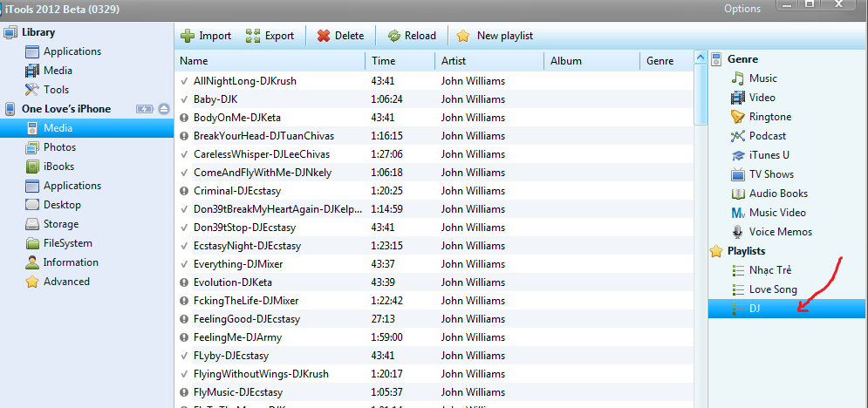Select the Library root node
Viewport: 868px width, 408px height.
(38, 32)
